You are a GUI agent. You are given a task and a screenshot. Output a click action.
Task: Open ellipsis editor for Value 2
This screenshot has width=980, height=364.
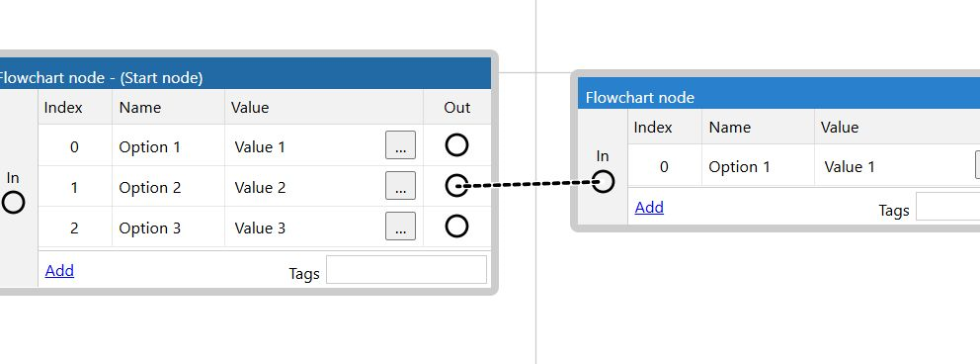(401, 186)
